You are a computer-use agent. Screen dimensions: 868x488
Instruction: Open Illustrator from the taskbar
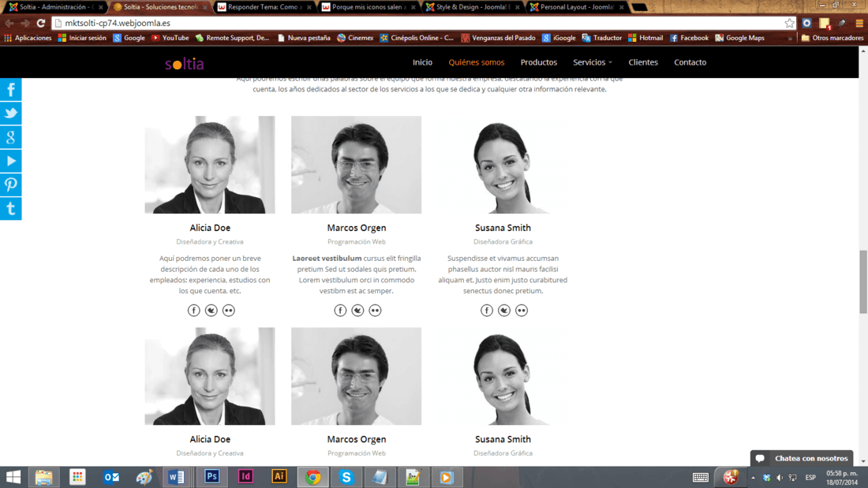pos(279,476)
